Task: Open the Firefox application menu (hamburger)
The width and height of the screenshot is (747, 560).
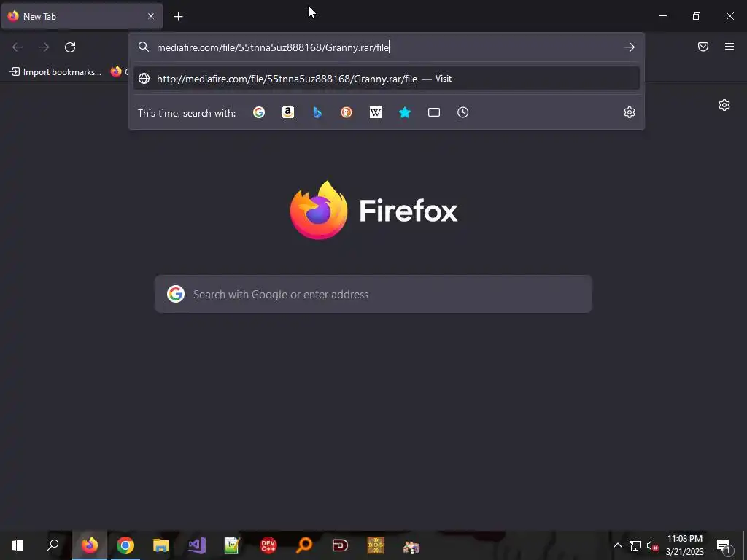Action: pos(729,47)
